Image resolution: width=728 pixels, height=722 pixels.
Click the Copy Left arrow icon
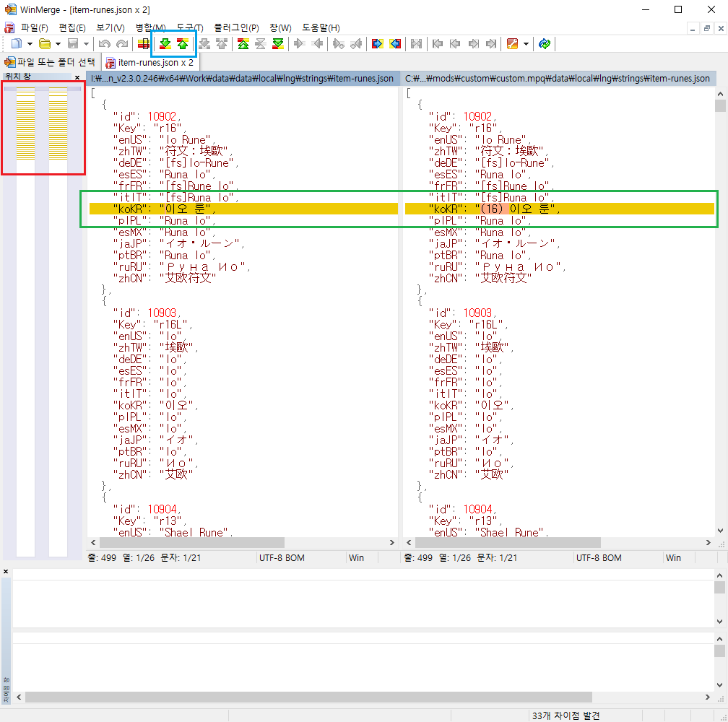[x=318, y=43]
